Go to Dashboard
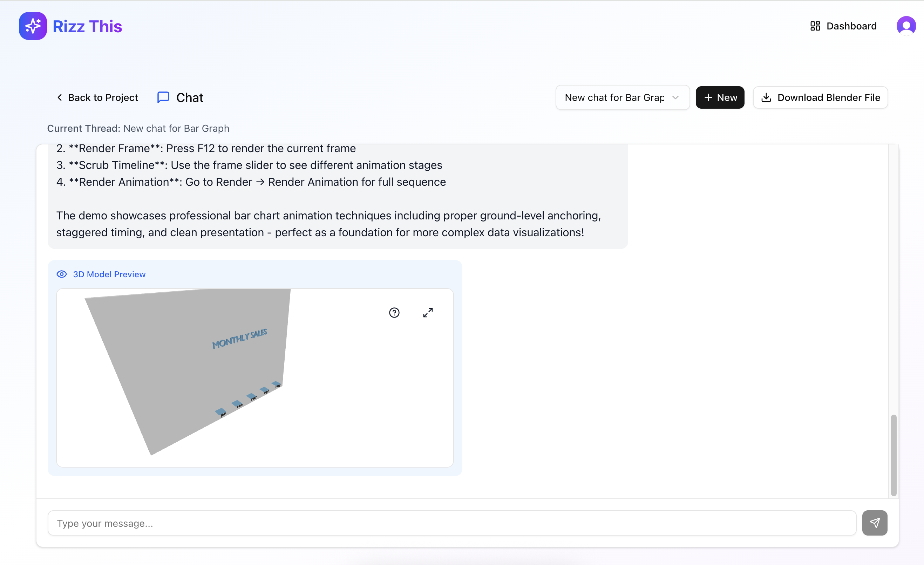The image size is (924, 565). [x=843, y=26]
